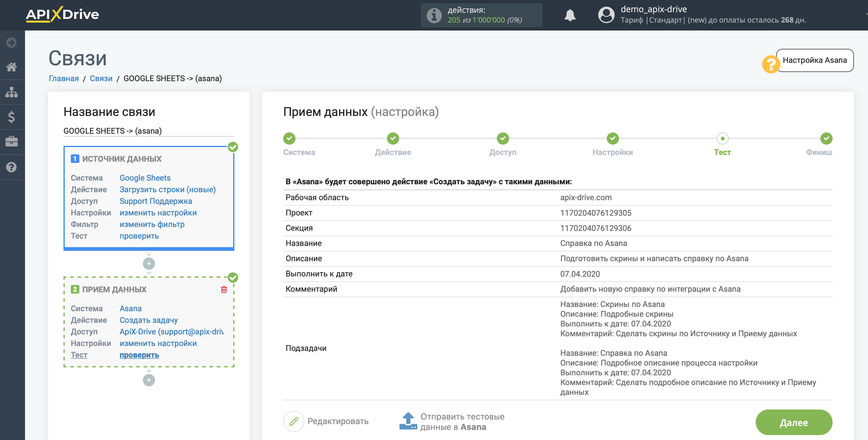Click the pencil edit icon
Image resolution: width=868 pixels, height=440 pixels.
[294, 421]
